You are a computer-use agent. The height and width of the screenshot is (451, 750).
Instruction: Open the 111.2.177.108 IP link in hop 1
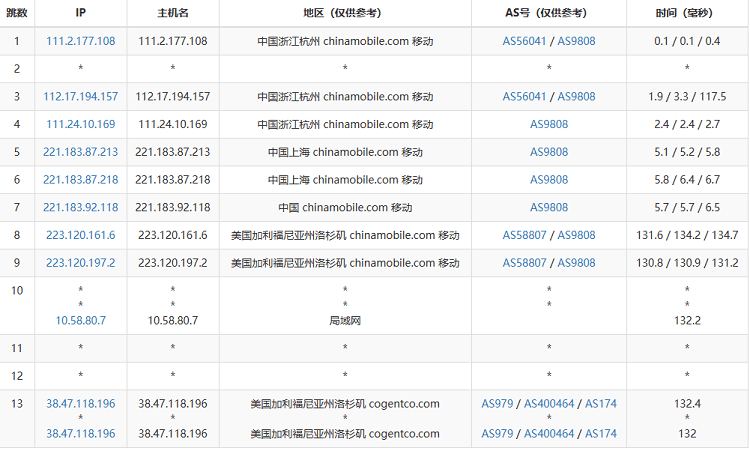coord(80,41)
